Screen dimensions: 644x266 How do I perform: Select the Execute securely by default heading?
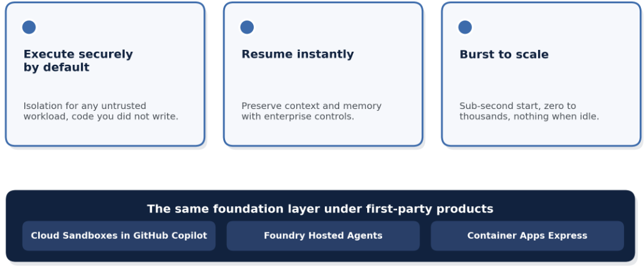click(78, 61)
